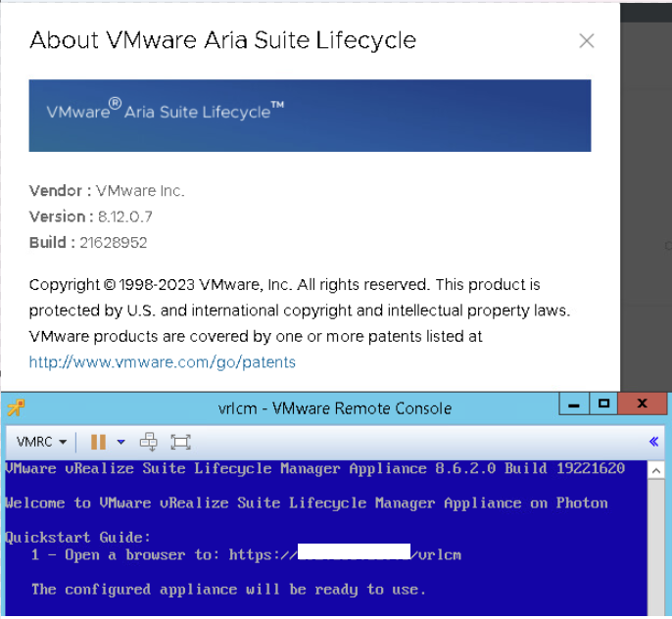Collapse VMRC toolbar with double chevron icon
The image size is (672, 619).
(654, 442)
